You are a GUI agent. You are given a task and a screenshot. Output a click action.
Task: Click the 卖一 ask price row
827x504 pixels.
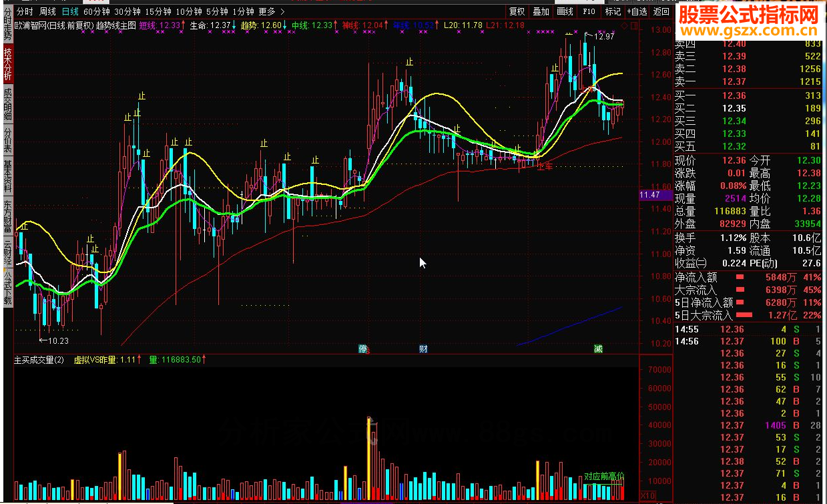tap(748, 81)
